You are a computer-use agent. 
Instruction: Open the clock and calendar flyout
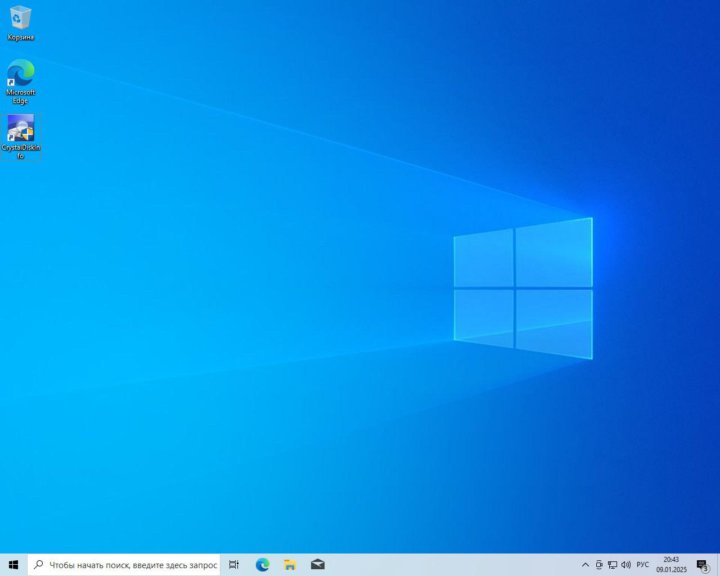(x=671, y=565)
